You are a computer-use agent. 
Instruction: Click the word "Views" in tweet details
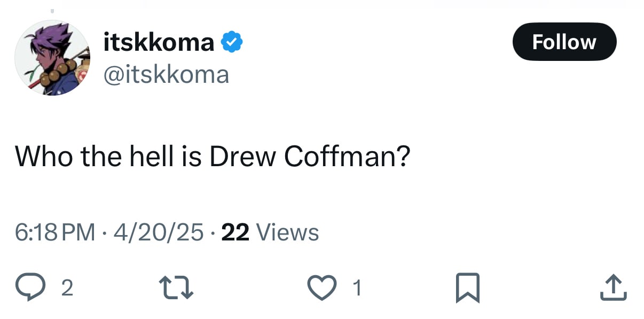pyautogui.click(x=287, y=232)
